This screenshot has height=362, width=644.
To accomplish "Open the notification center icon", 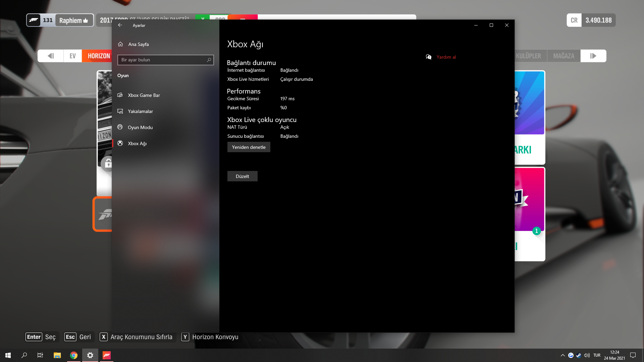I will click(x=633, y=355).
